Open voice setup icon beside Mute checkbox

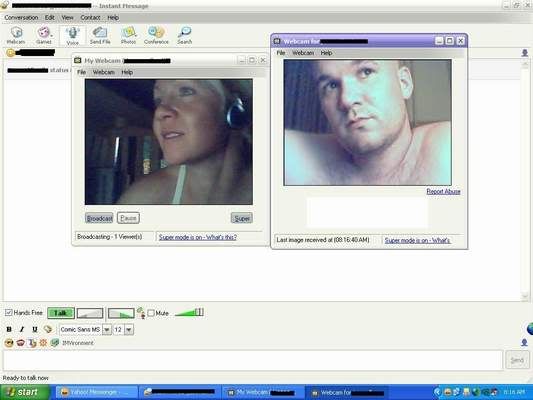pyautogui.click(x=141, y=313)
